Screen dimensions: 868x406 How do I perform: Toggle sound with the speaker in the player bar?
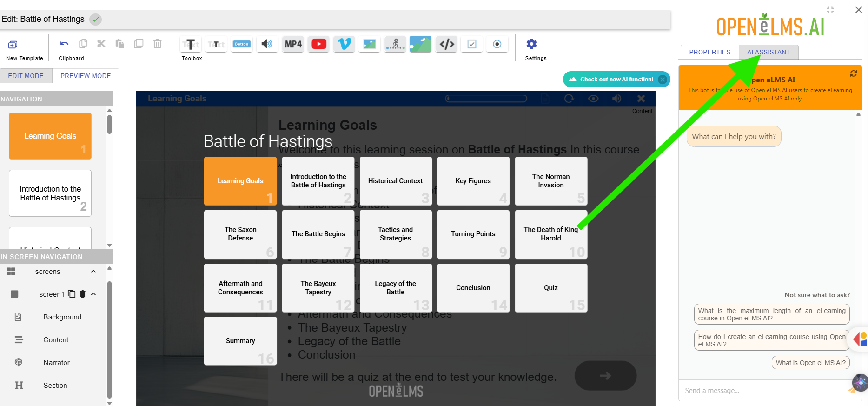pyautogui.click(x=617, y=99)
